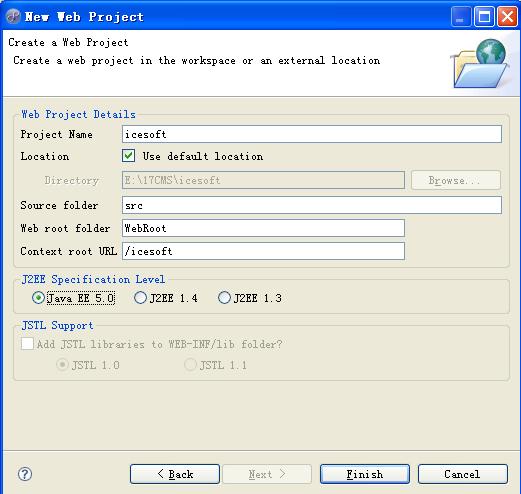Select the JSTL 1.0 radio option
Screen dimensions: 521x494
click(x=62, y=365)
